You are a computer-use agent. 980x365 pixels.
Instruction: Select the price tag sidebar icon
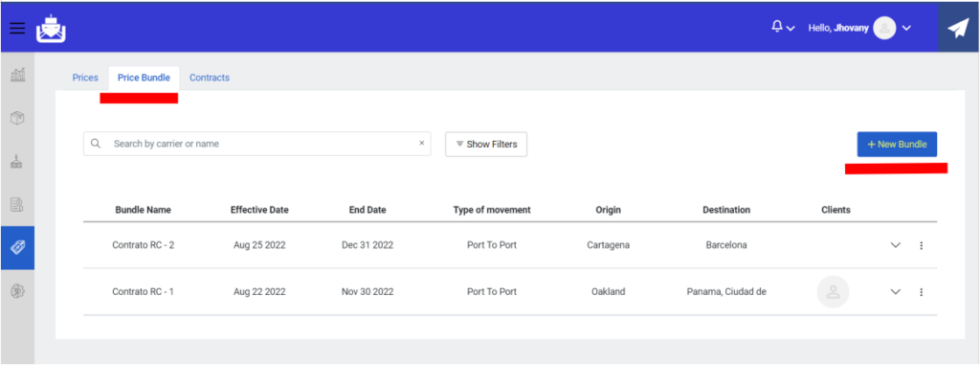[18, 246]
